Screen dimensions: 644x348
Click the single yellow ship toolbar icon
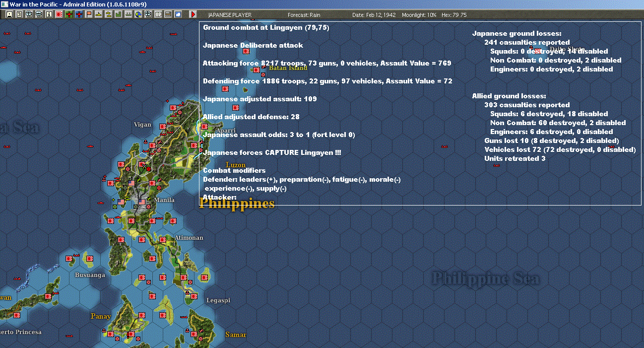[x=99, y=14]
